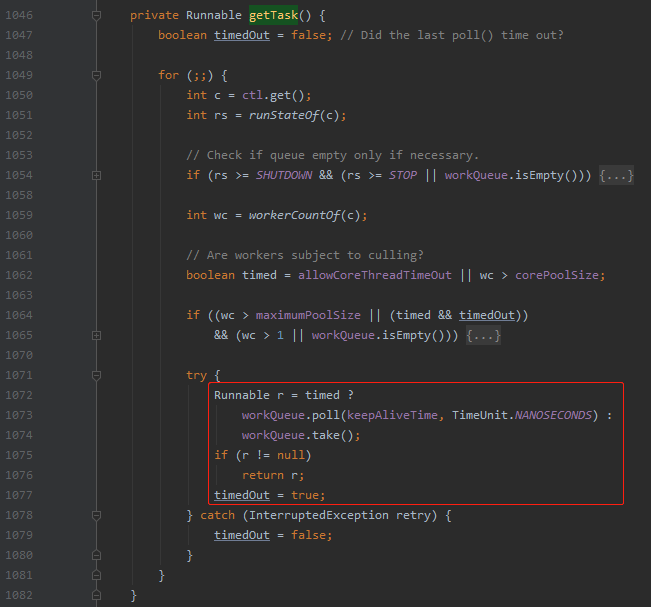Collapse the catch block fold at line 1078
651x607 pixels.
[96, 516]
